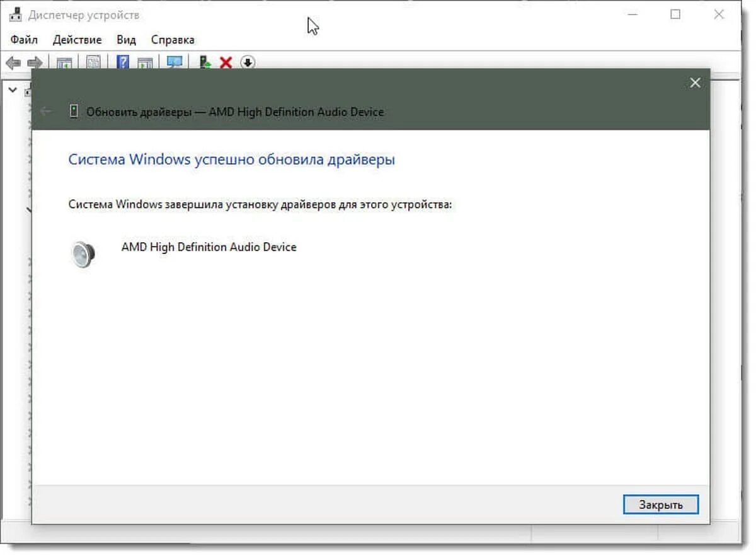Open the Файл menu
756x558 pixels.
pos(24,40)
